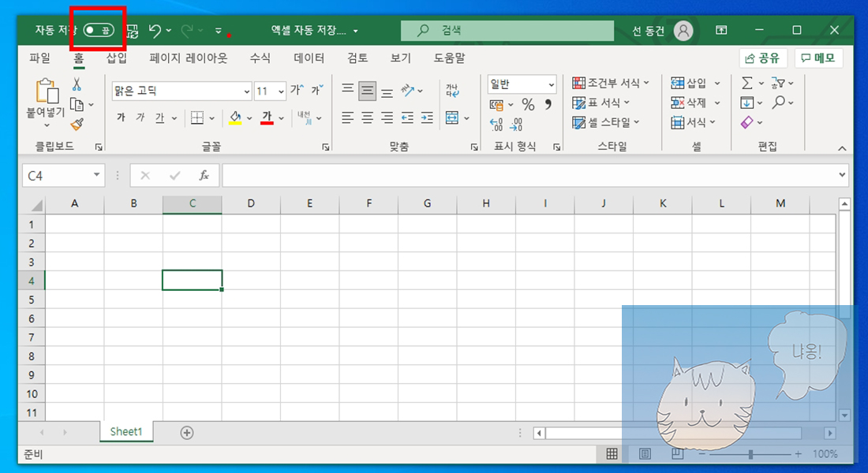Open the user account avatar
Viewport: 868px width, 473px height.
pyautogui.click(x=683, y=31)
